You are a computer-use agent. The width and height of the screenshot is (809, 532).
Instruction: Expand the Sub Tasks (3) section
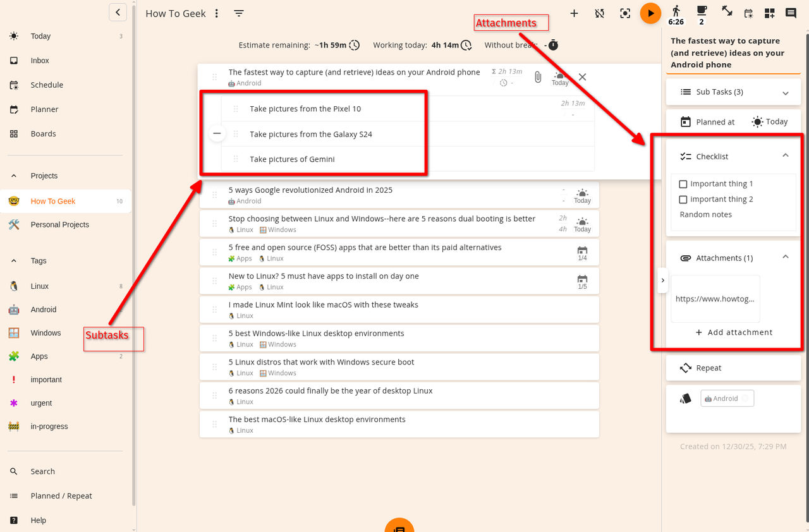[733, 92]
